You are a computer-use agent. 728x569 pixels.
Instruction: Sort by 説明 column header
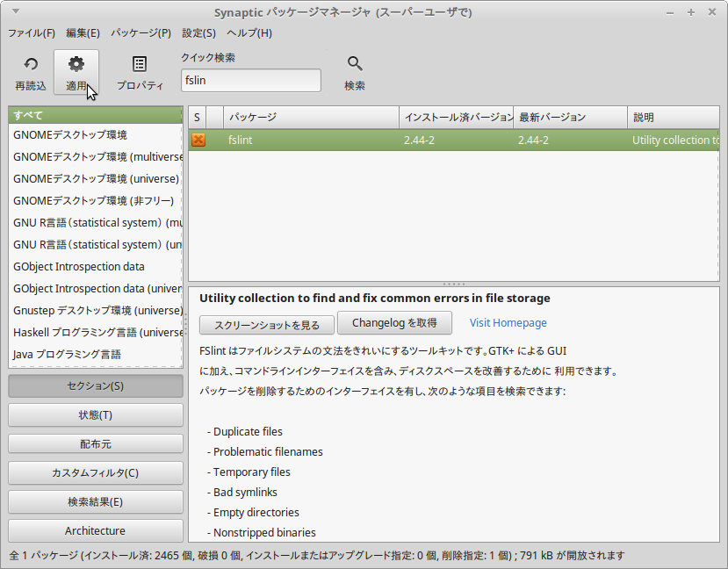click(674, 117)
